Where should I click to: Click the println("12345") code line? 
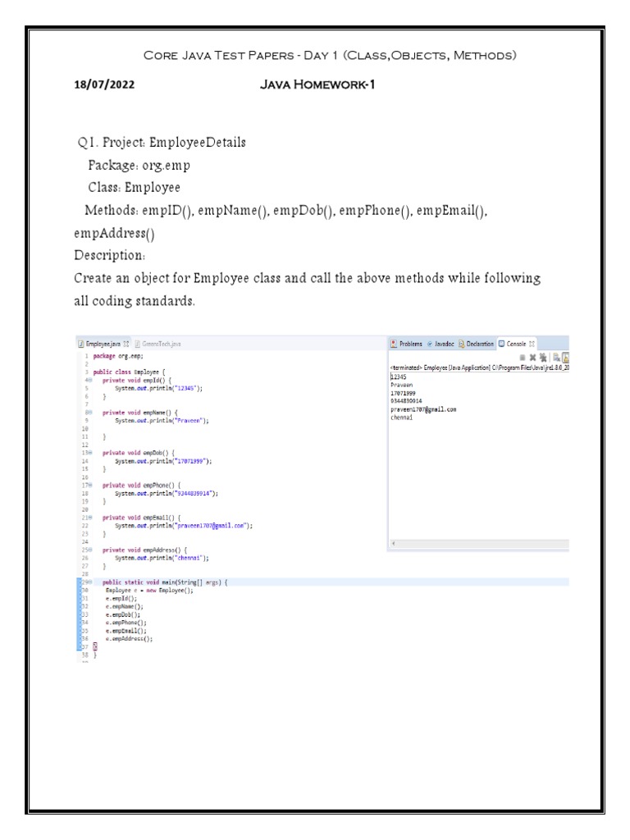click(x=158, y=388)
